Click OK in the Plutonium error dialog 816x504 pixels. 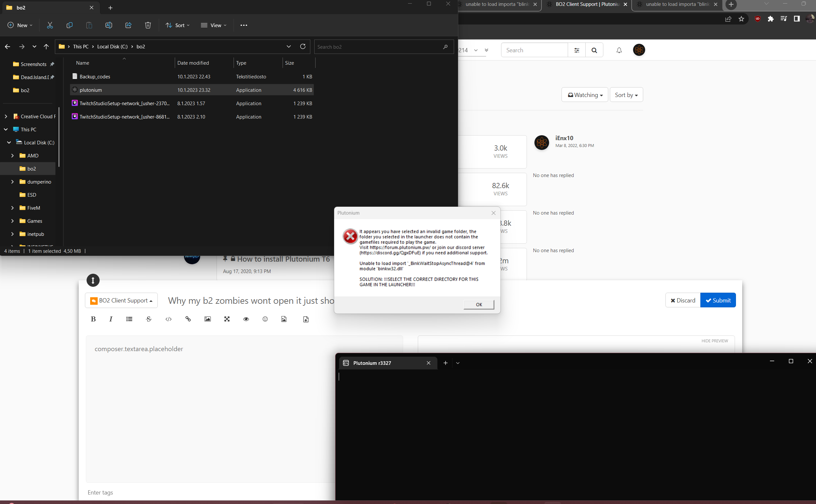[479, 304]
